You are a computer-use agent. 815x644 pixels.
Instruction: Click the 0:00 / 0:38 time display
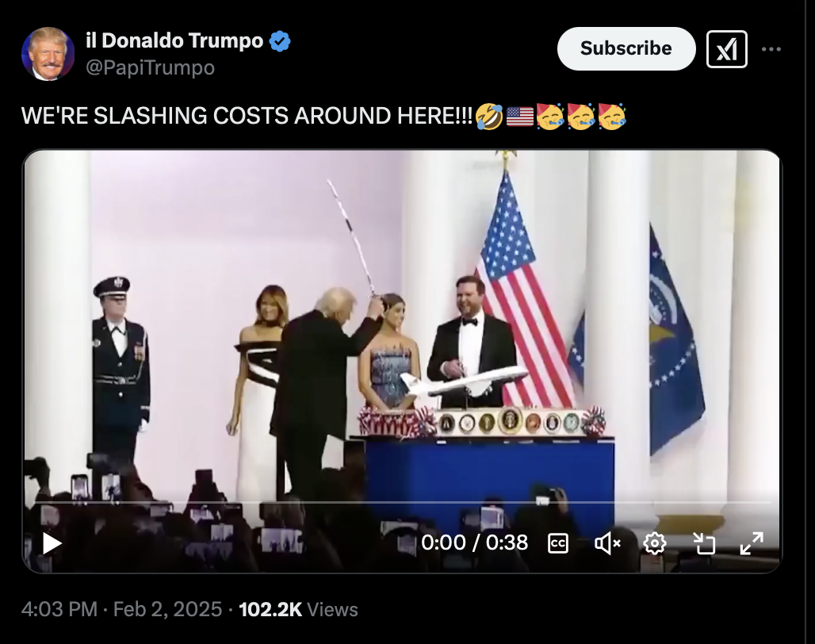474,542
